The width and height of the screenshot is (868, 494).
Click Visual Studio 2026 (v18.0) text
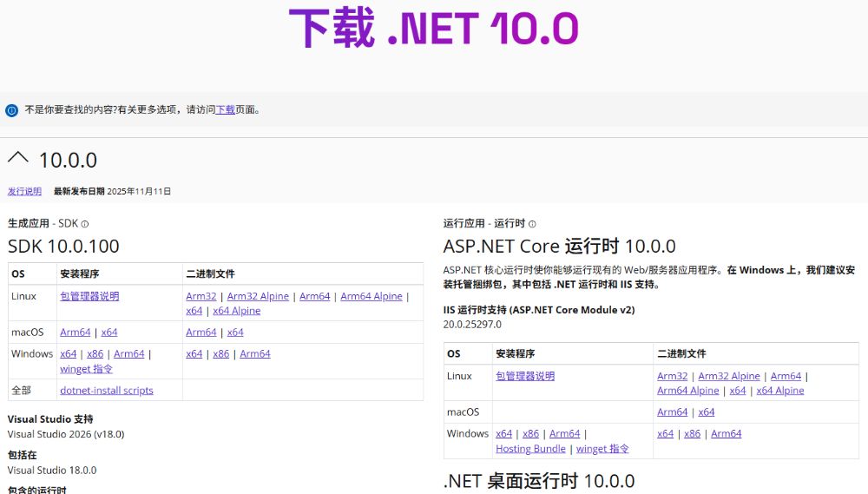tap(66, 434)
